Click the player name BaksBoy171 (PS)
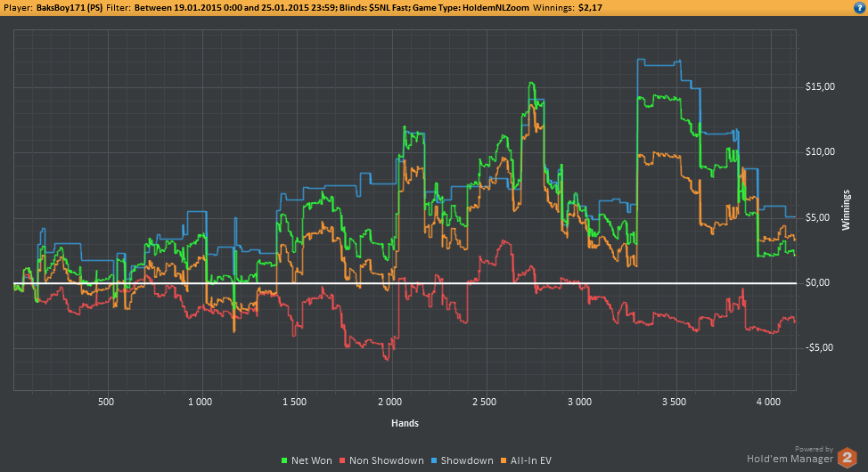 (x=70, y=8)
